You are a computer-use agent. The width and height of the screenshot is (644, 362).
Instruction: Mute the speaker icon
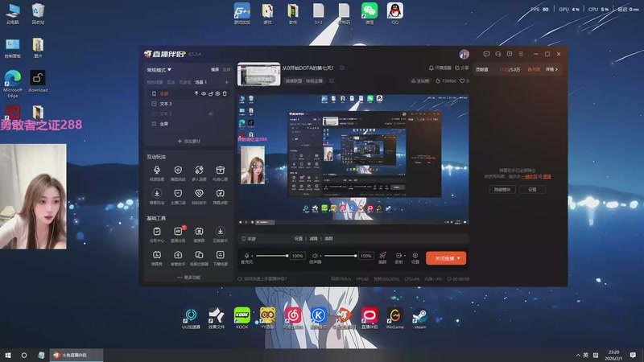315,256
